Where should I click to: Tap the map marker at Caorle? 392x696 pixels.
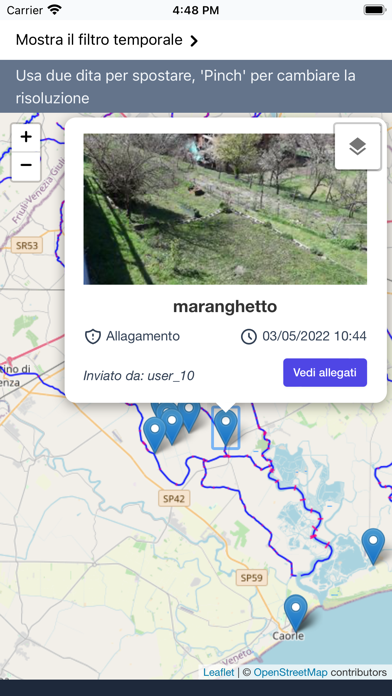[296, 613]
